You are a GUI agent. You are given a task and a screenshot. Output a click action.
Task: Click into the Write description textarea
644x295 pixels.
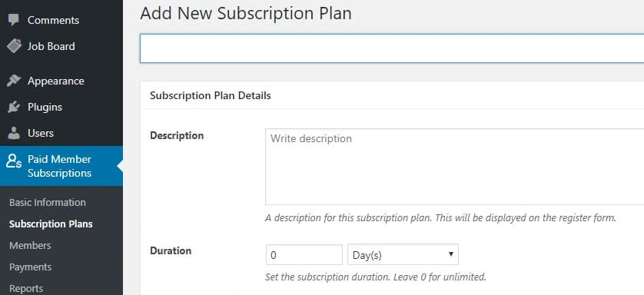(454, 167)
